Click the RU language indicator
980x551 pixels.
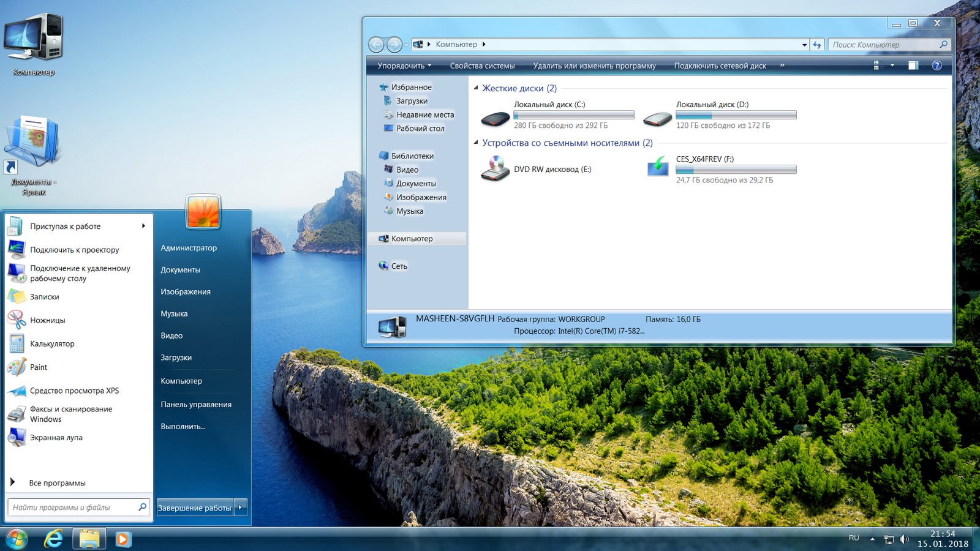(x=854, y=538)
